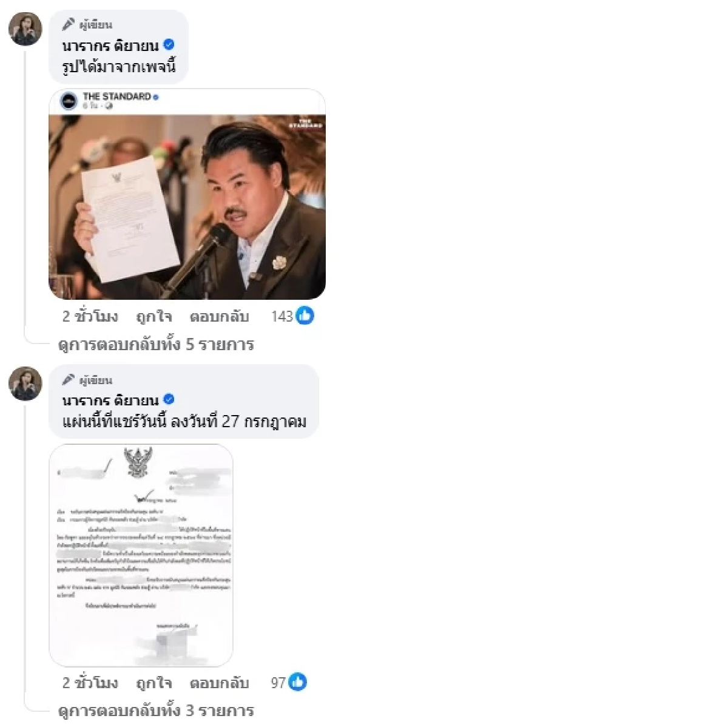Click the first comment's profile avatar
This screenshot has height=727, width=728.
pyautogui.click(x=25, y=29)
